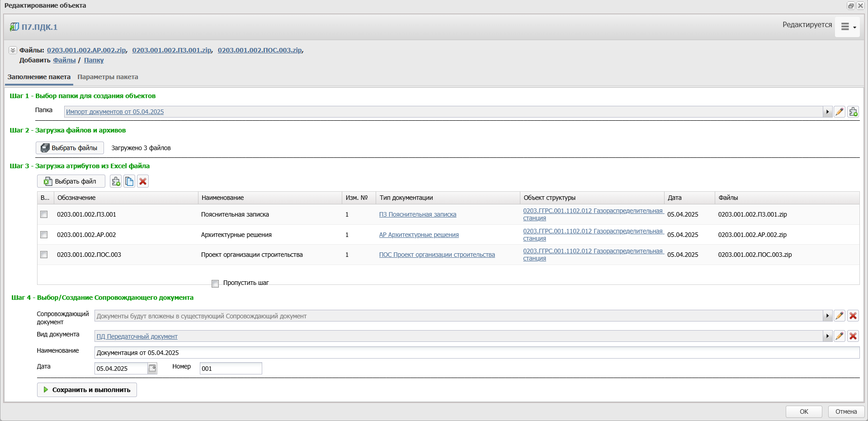Select the Заполнение пакета tab

pyautogui.click(x=39, y=77)
